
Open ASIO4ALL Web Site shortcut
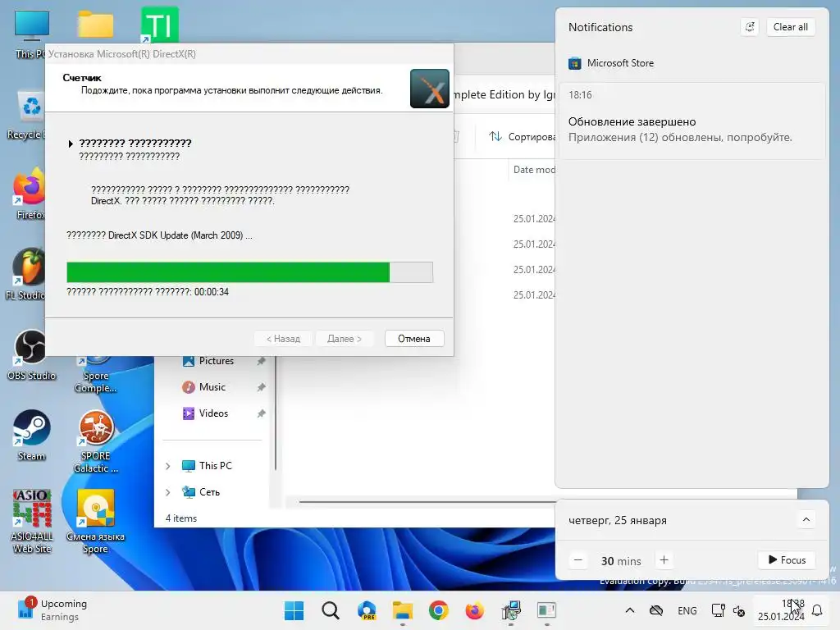coord(32,522)
